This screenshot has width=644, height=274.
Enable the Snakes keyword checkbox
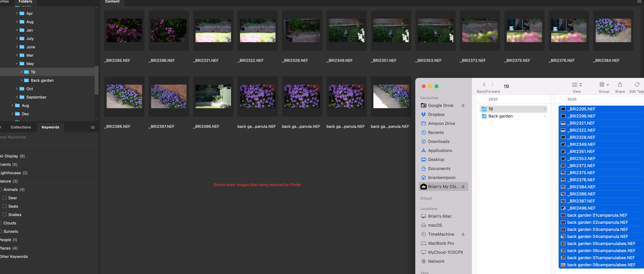5,215
